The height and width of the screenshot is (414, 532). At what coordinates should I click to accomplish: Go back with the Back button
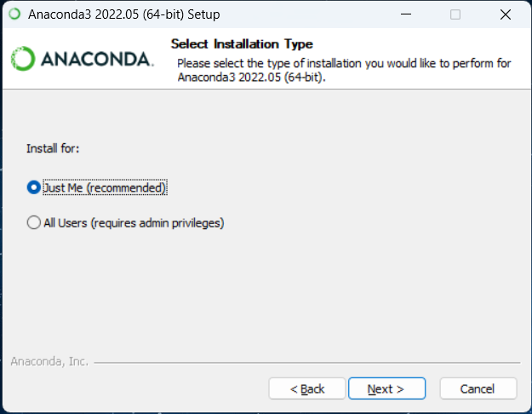click(x=307, y=388)
